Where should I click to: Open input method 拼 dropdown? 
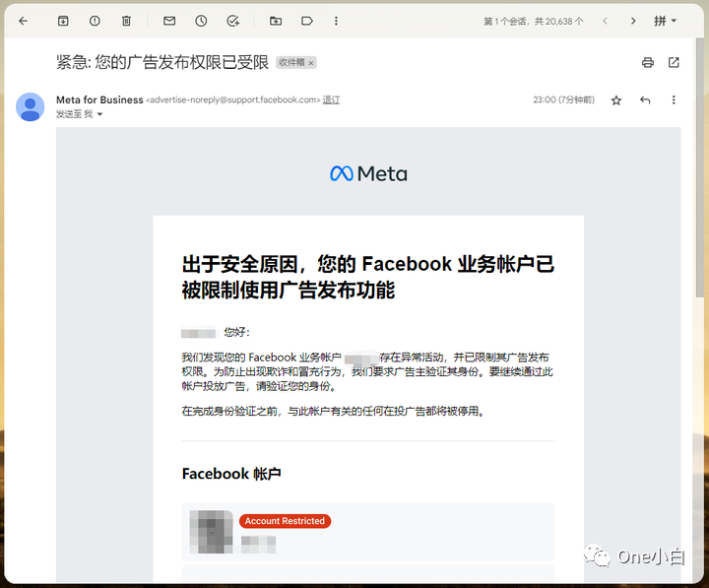665,21
